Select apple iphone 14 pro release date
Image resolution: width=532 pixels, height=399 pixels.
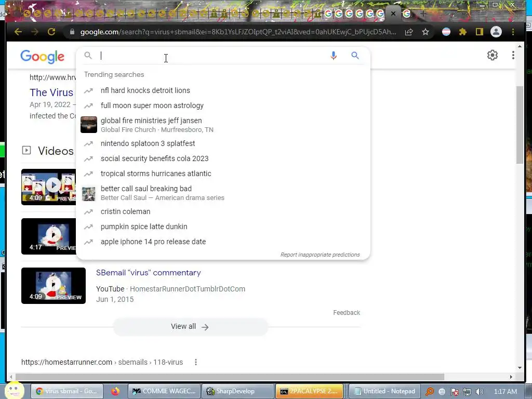[x=153, y=242]
